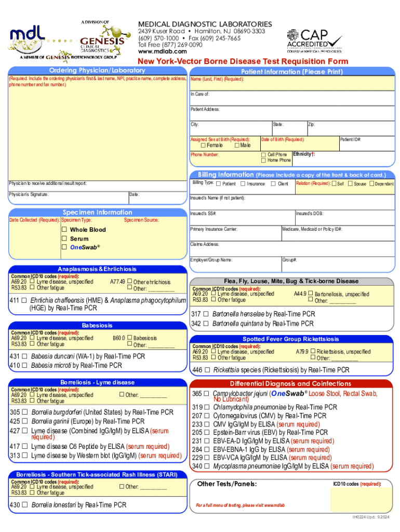Select test 410 Babesia microti by Real-Time PCR

pyautogui.click(x=23, y=365)
